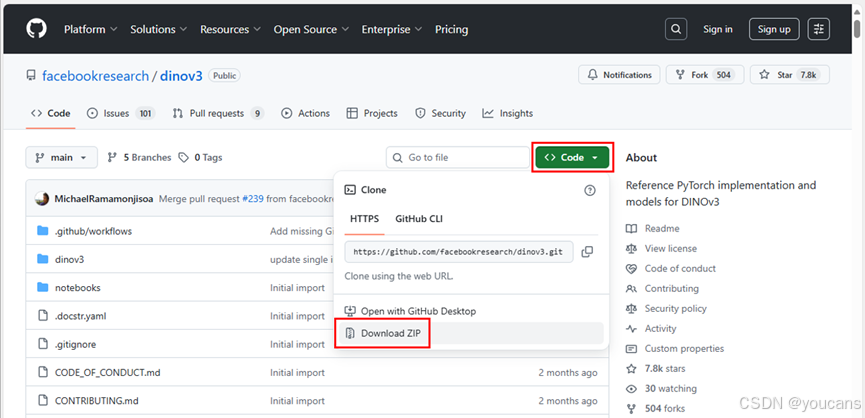Click Sign in

(718, 29)
